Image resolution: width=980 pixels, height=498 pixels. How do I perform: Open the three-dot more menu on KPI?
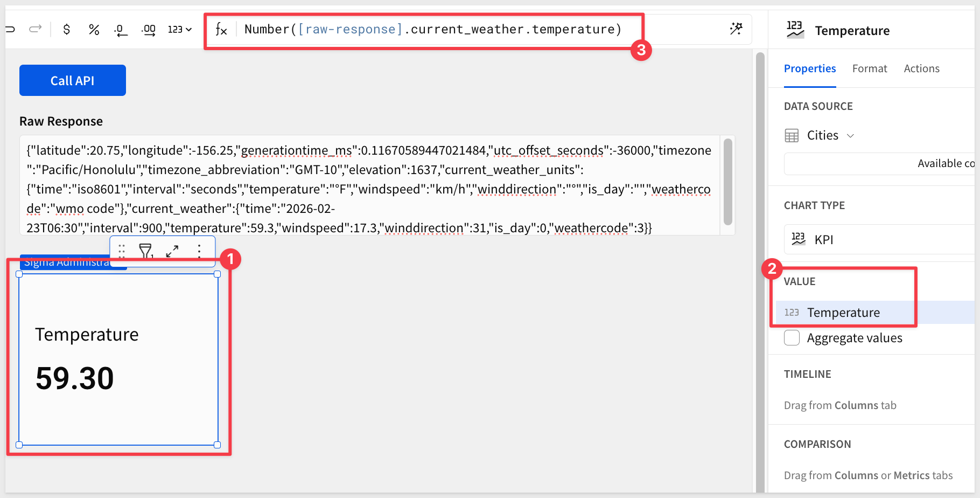click(x=199, y=251)
